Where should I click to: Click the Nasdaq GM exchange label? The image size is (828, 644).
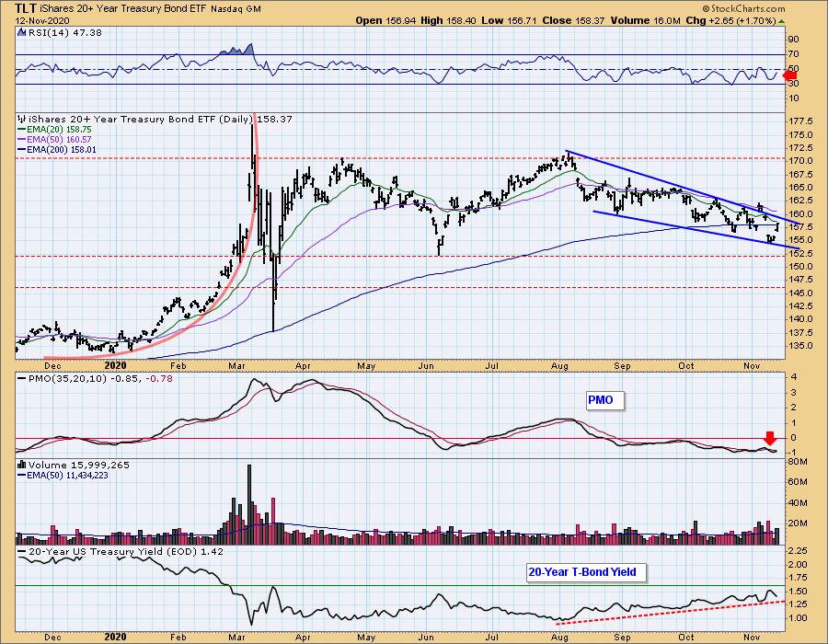[236, 9]
